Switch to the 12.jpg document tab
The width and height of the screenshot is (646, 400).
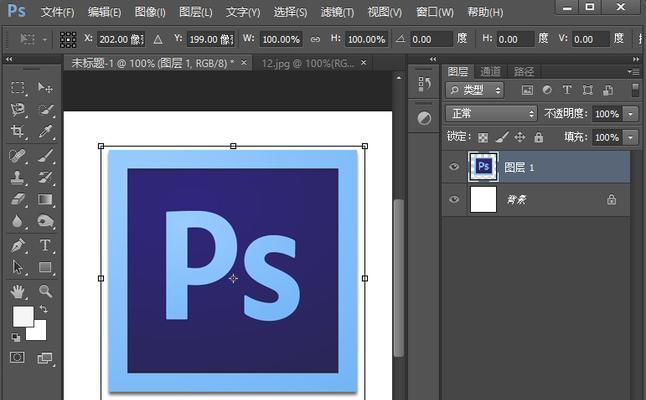coord(308,63)
